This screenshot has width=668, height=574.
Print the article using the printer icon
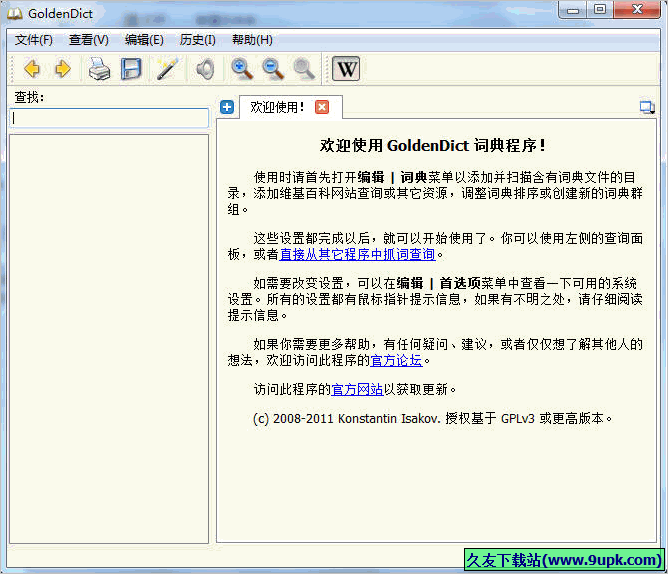click(x=99, y=69)
